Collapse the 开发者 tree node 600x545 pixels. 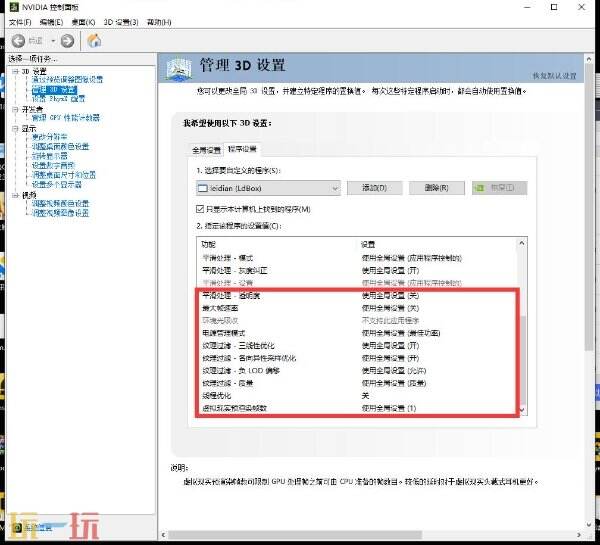click(x=15, y=109)
